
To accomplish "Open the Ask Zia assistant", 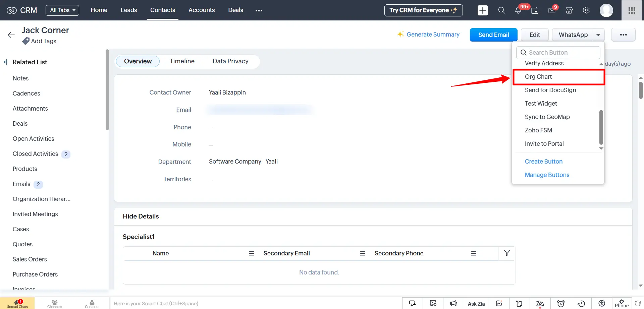I will click(x=476, y=303).
